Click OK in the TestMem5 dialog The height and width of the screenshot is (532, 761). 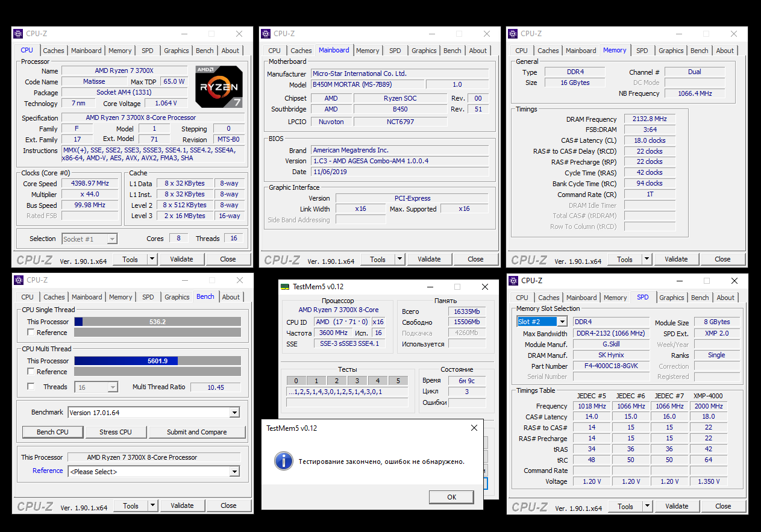click(451, 497)
